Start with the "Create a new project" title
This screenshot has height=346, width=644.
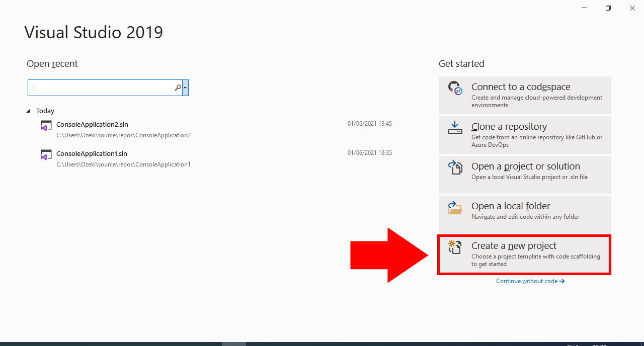pos(514,246)
